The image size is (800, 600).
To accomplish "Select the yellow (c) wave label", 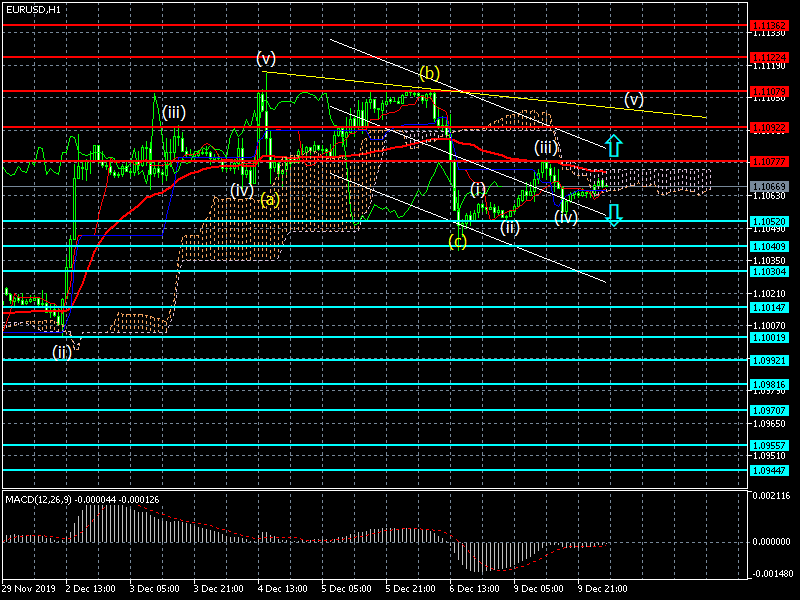I will click(x=457, y=241).
